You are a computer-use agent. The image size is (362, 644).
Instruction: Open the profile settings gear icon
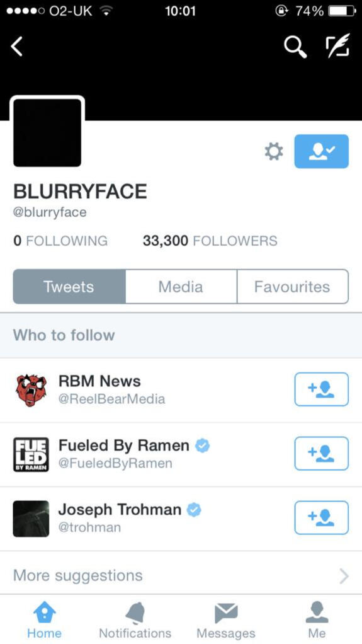[x=274, y=151]
